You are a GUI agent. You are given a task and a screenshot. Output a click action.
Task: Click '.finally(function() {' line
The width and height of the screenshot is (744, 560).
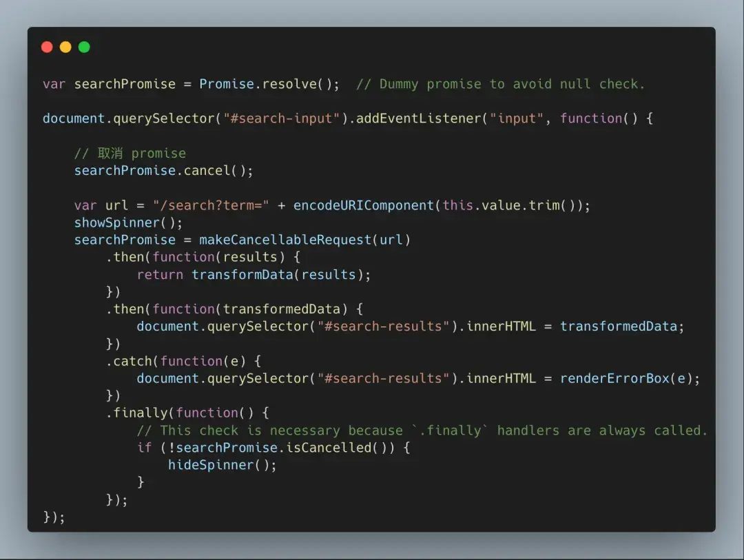click(187, 413)
